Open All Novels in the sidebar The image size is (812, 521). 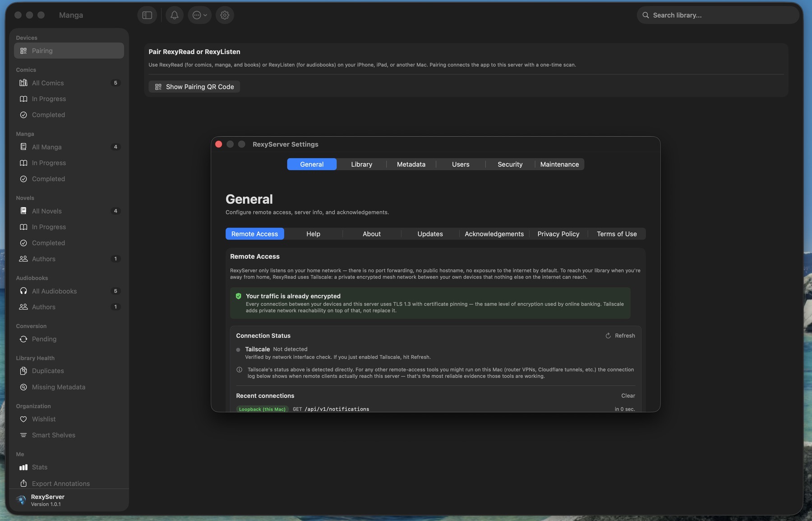pyautogui.click(x=69, y=211)
